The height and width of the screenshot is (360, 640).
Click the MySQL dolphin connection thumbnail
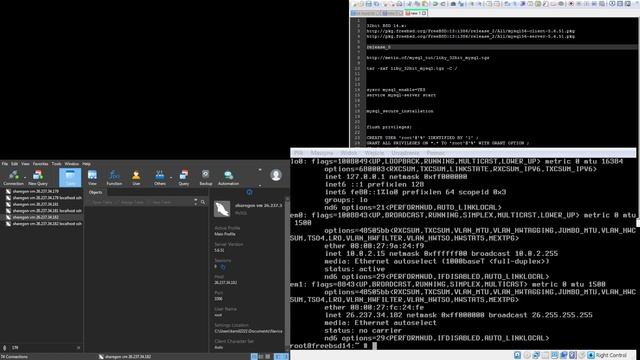click(222, 209)
